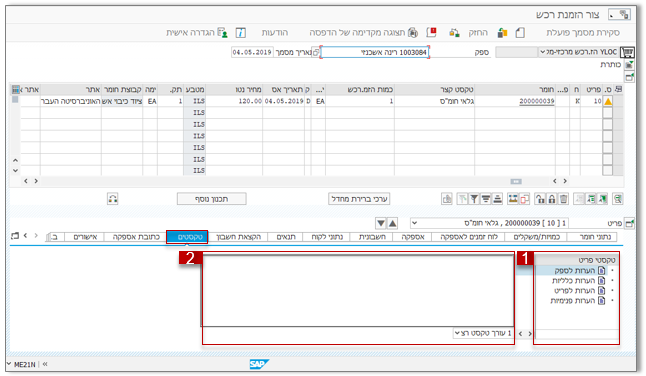This screenshot has width=646, height=376.
Task: Open the text editor type dropdown
Action: [457, 333]
